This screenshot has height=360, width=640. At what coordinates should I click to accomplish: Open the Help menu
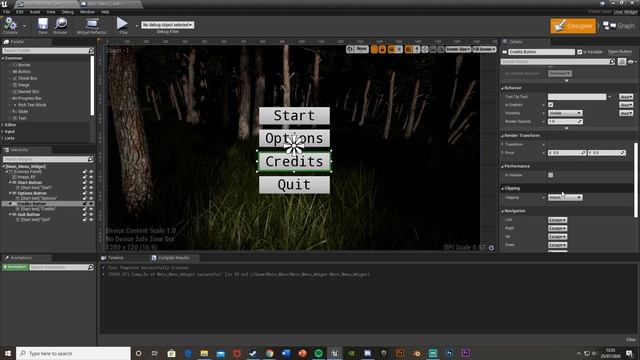pyautogui.click(x=105, y=12)
